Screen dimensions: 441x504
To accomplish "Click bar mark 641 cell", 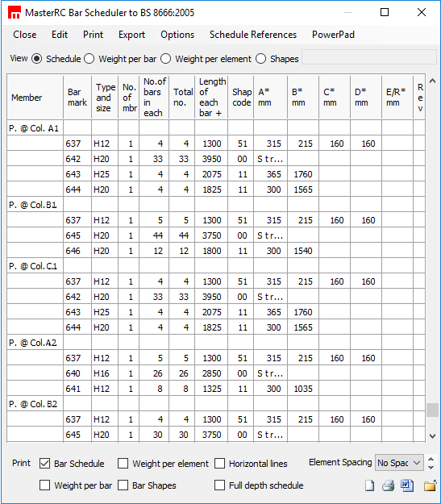I will 77,389.
